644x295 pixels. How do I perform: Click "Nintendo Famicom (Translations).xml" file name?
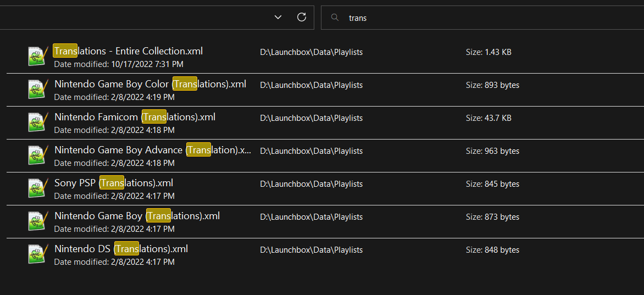135,117
